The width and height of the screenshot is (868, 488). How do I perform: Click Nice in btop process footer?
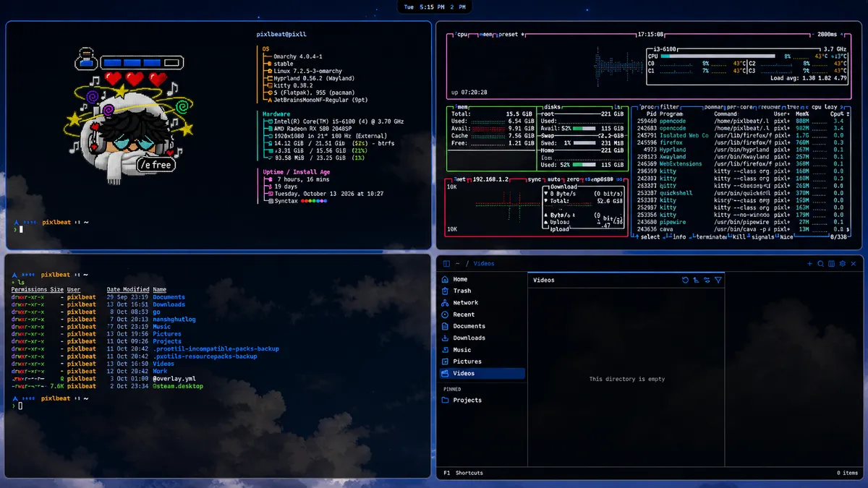click(785, 236)
